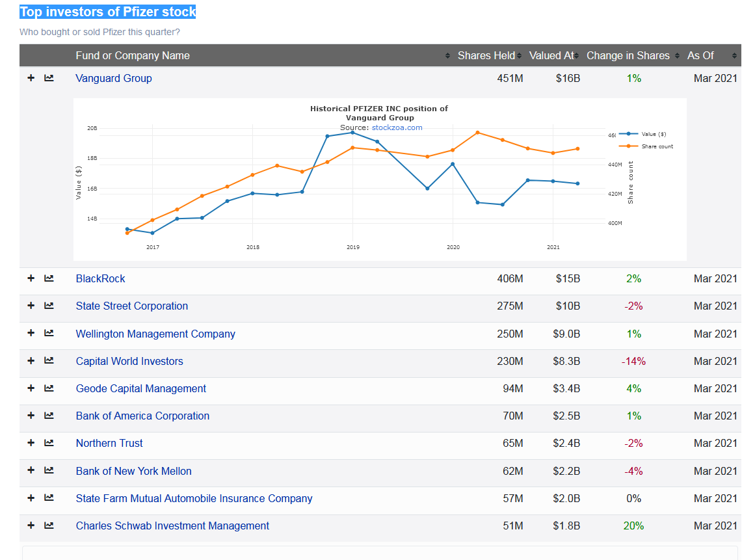The width and height of the screenshot is (755, 560).
Task: Expand Northern Trust row plus icon
Action: click(x=31, y=442)
